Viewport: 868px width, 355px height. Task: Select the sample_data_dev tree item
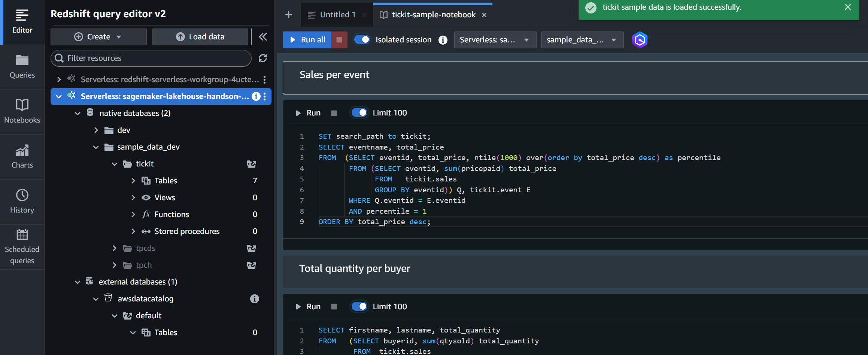[x=148, y=147]
